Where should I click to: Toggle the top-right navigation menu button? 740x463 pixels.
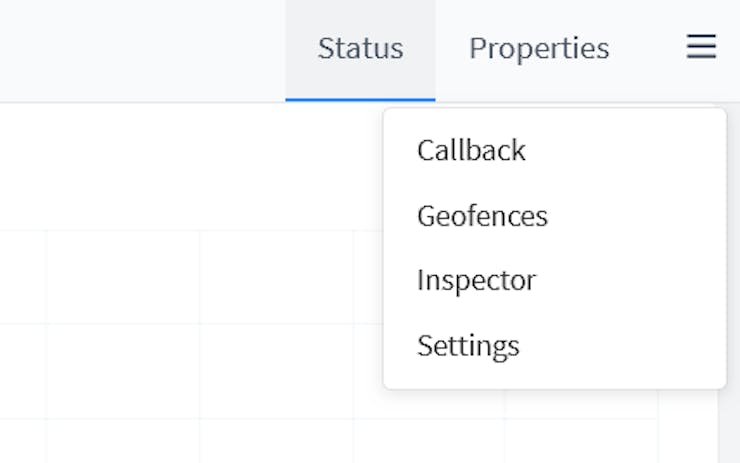pyautogui.click(x=701, y=47)
